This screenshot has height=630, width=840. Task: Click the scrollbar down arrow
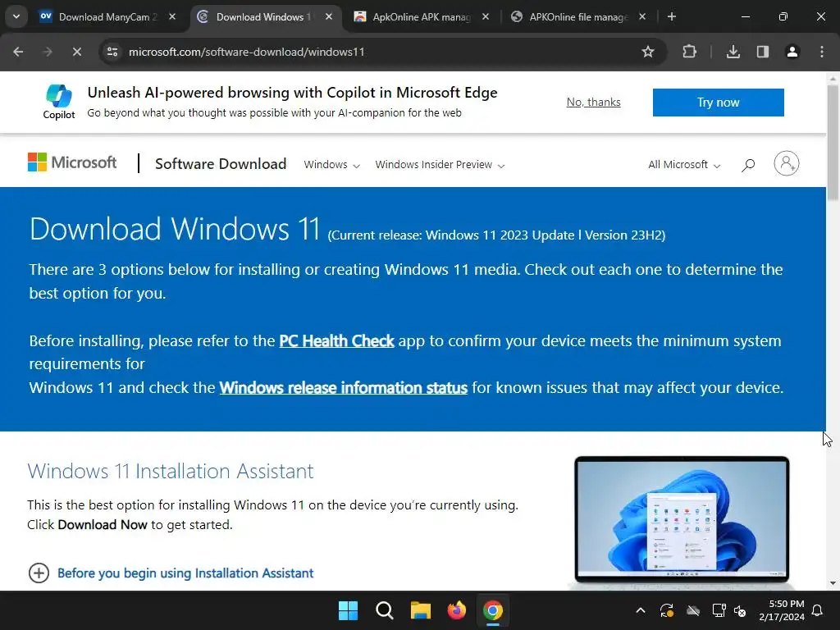833,583
